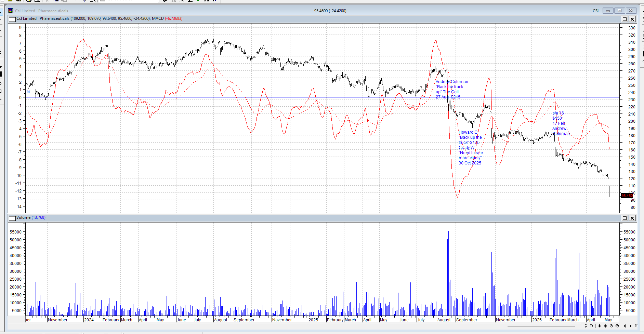Viewport: 644px width, 334px height.
Task: Select the 'Csl Limited Pharmaceuticals' window title text
Action: 41,11
